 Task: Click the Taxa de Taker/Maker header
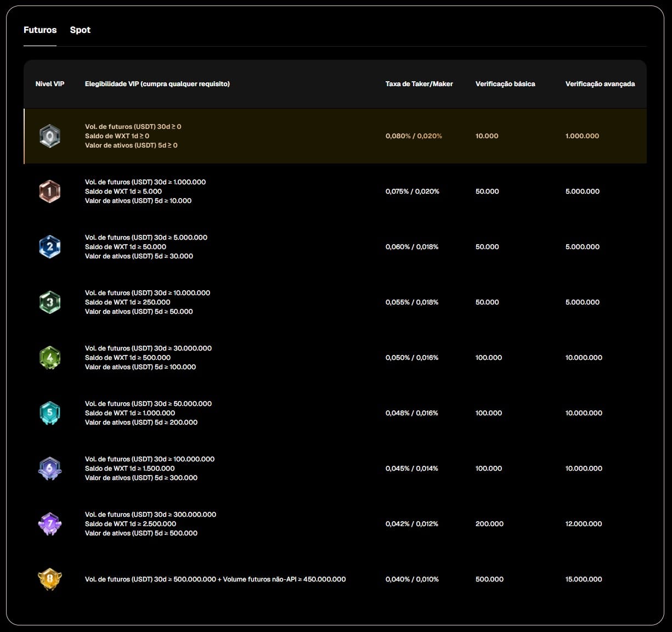419,84
